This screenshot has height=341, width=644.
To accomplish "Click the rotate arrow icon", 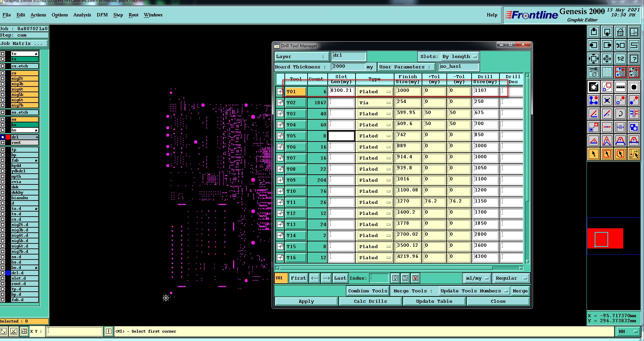I will click(x=621, y=114).
